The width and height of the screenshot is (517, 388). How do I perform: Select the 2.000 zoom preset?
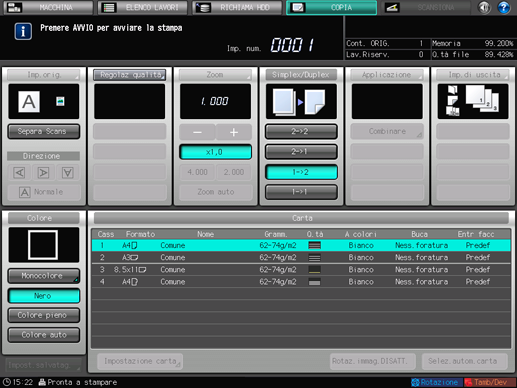click(x=234, y=172)
